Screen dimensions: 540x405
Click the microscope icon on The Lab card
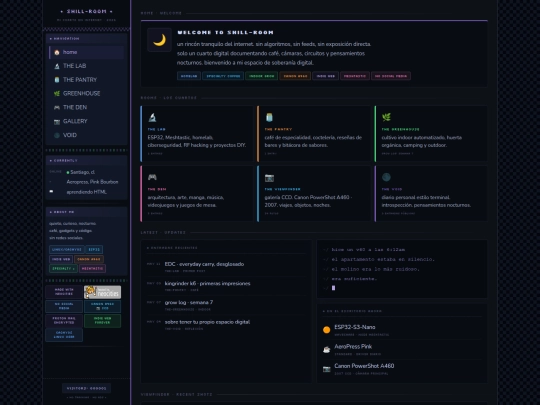tap(152, 117)
